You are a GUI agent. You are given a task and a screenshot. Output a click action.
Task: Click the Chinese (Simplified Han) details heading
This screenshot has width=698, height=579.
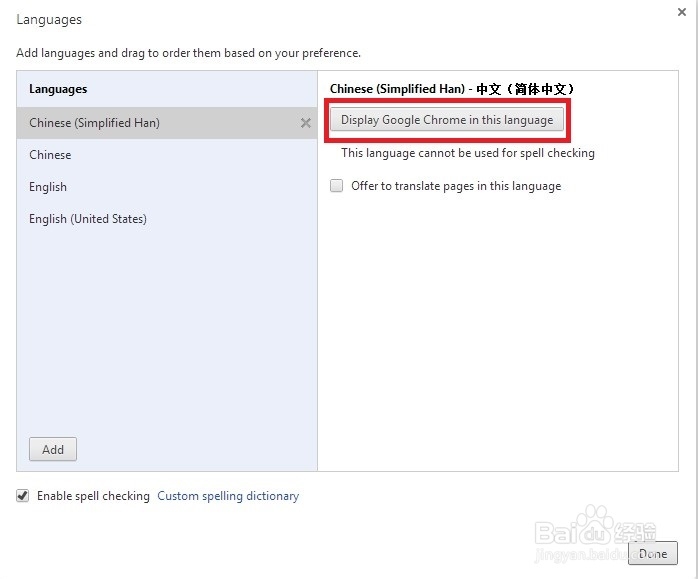(x=451, y=89)
